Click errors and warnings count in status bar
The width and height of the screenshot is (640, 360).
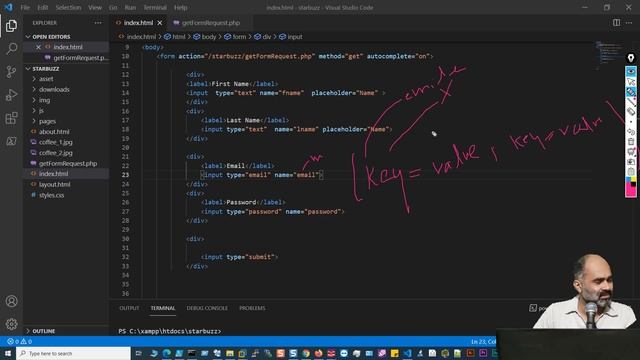click(19, 341)
